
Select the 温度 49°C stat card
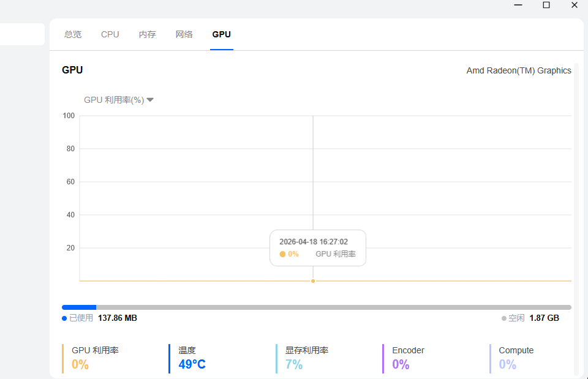coord(192,358)
